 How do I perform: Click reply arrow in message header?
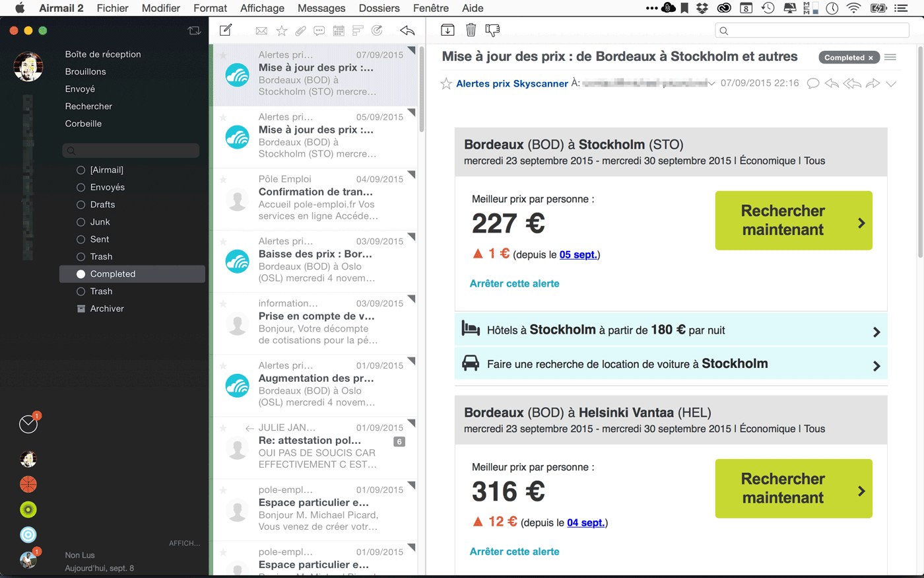click(832, 83)
